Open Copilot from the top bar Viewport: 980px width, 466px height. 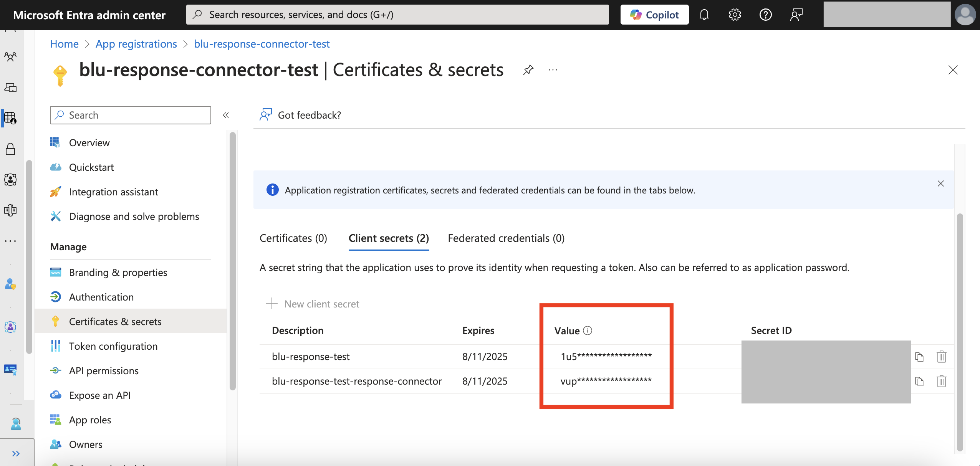pos(654,15)
